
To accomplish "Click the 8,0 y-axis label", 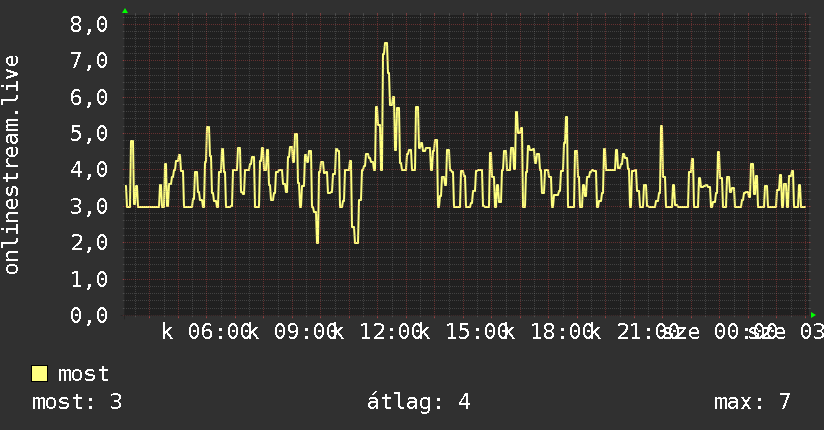I will point(89,24).
